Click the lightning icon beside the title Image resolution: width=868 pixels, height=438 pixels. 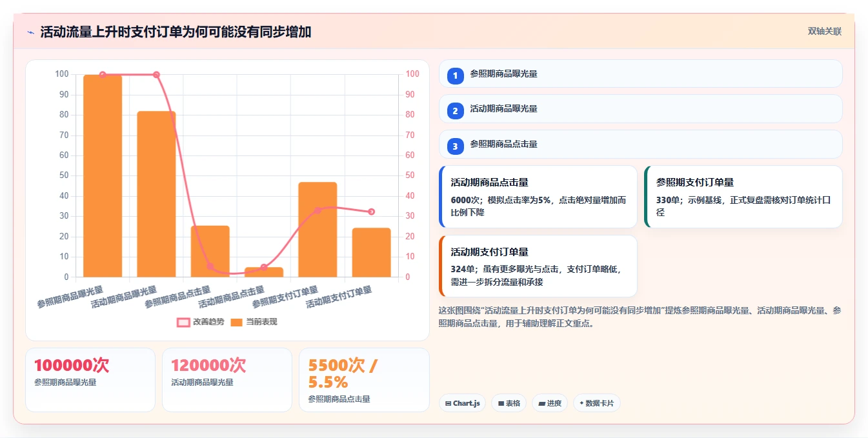(x=31, y=32)
